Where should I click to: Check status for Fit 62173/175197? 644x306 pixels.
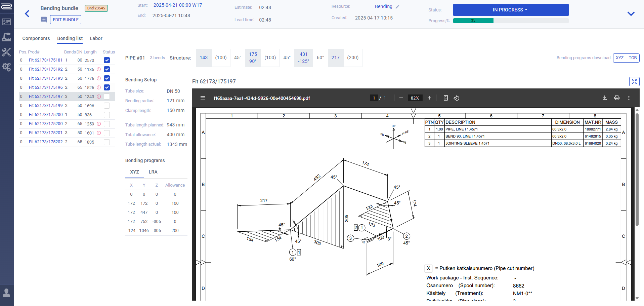click(107, 97)
